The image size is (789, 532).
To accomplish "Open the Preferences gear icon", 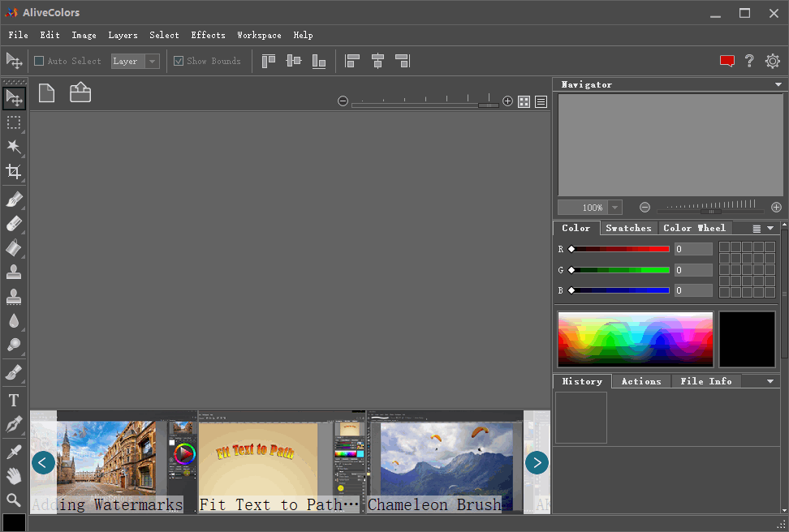I will pyautogui.click(x=772, y=61).
